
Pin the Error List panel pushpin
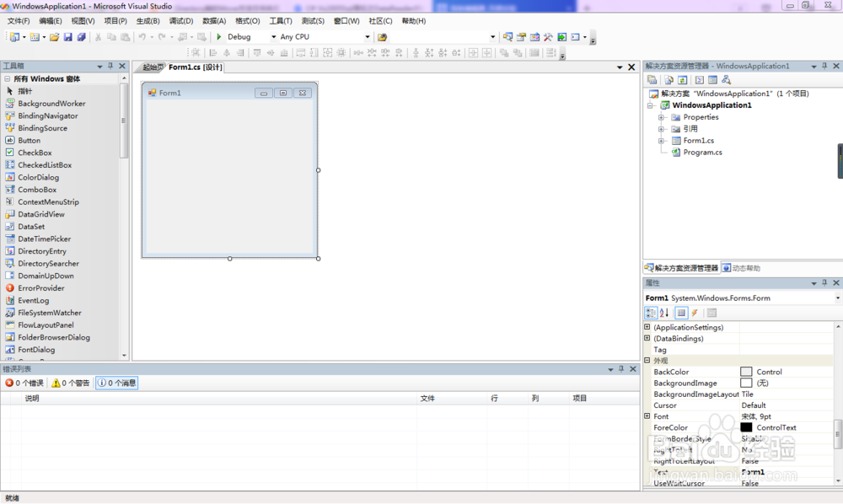pyautogui.click(x=621, y=369)
